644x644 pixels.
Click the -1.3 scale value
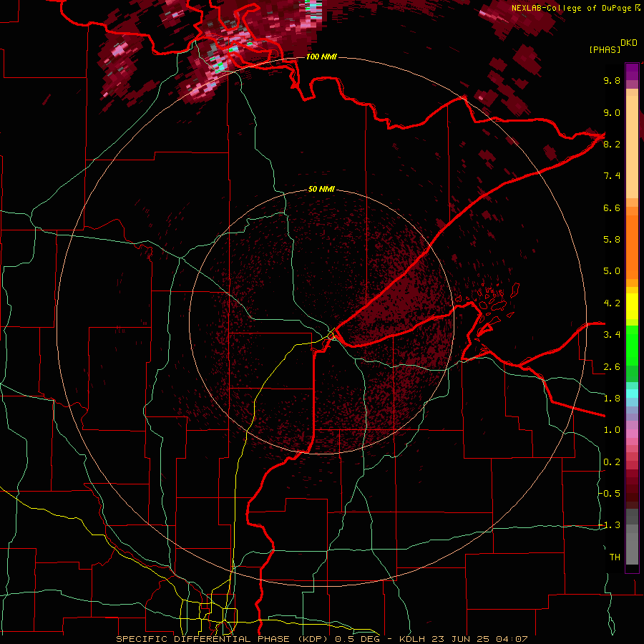610,525
